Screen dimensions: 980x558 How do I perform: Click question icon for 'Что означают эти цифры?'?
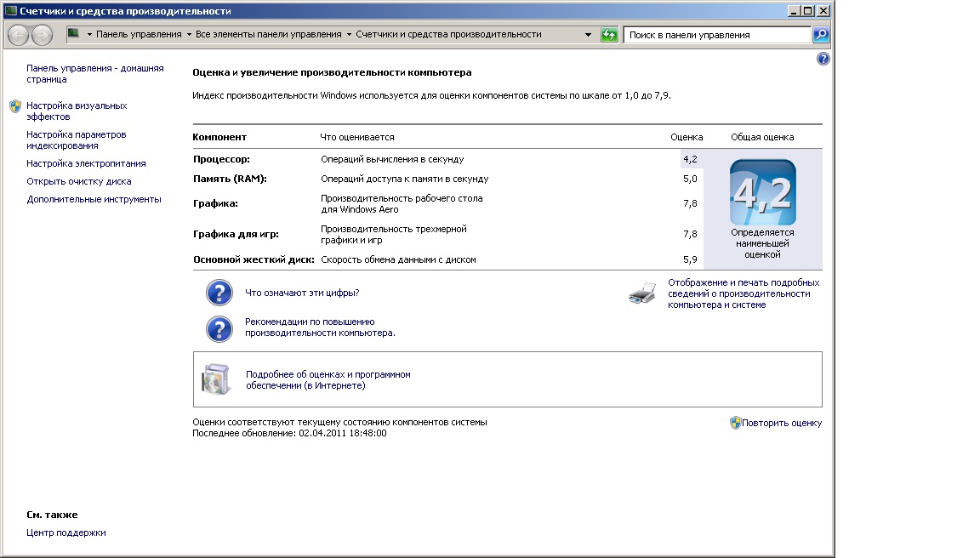pos(219,293)
